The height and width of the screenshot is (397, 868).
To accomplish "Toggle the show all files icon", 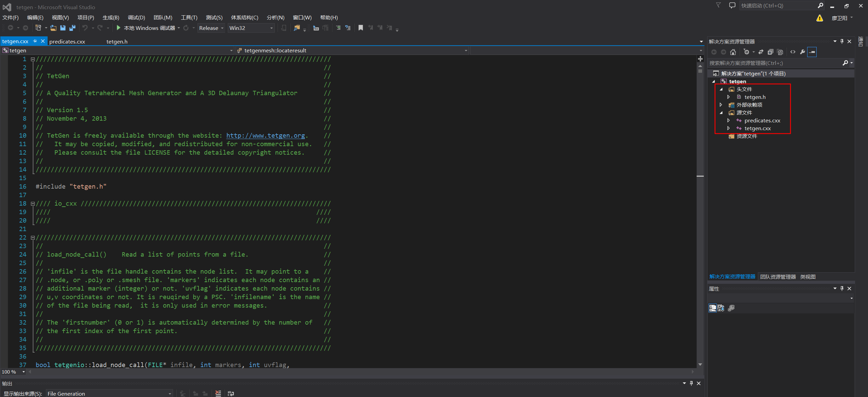I will tap(780, 52).
